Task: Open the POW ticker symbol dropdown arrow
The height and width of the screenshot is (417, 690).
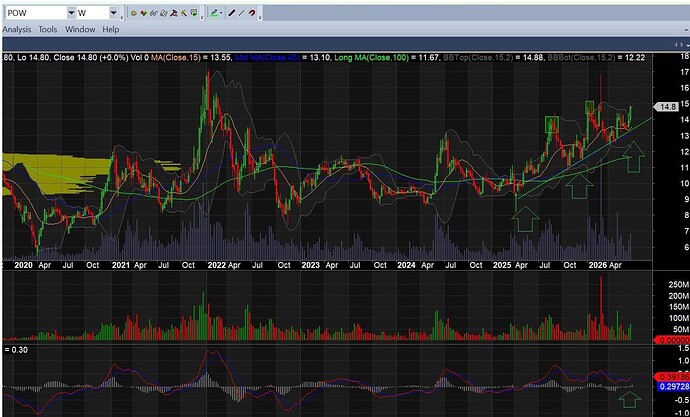Action: (71, 13)
